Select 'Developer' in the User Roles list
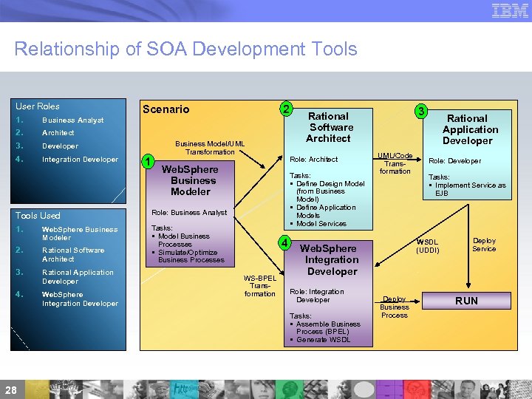The image size is (532, 399). coord(60,146)
